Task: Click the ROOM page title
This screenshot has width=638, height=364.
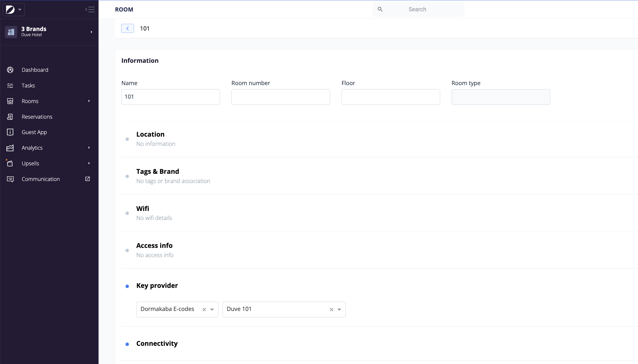Action: 124,9
